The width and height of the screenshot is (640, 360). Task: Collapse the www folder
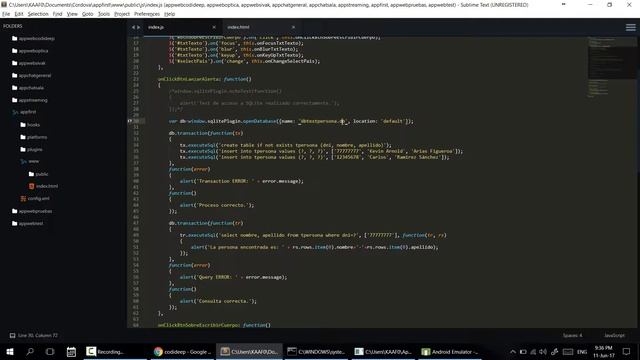point(30,161)
